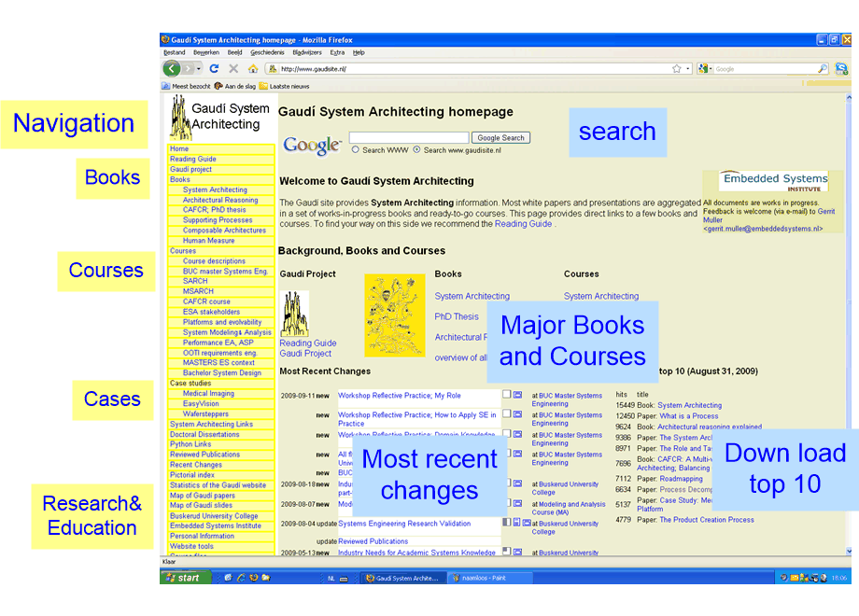This screenshot has height=616, width=859.
Task: Click the Embedded Systems Institute logo
Action: coord(774,181)
